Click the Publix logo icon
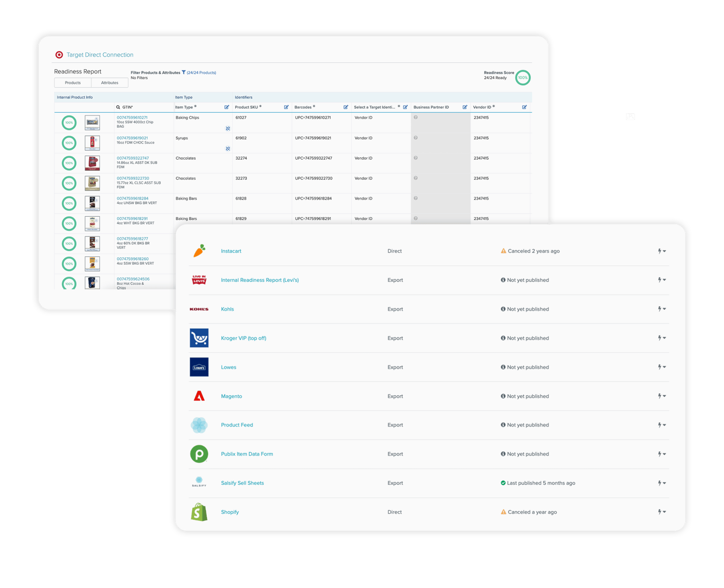 [x=199, y=454]
